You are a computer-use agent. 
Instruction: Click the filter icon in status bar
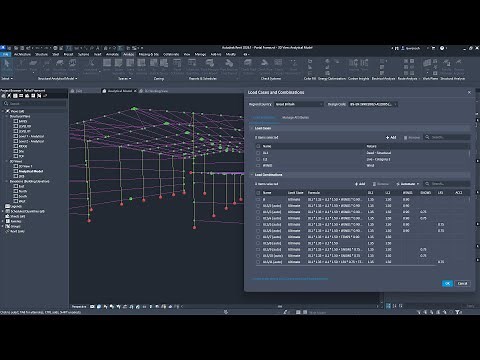point(458,312)
